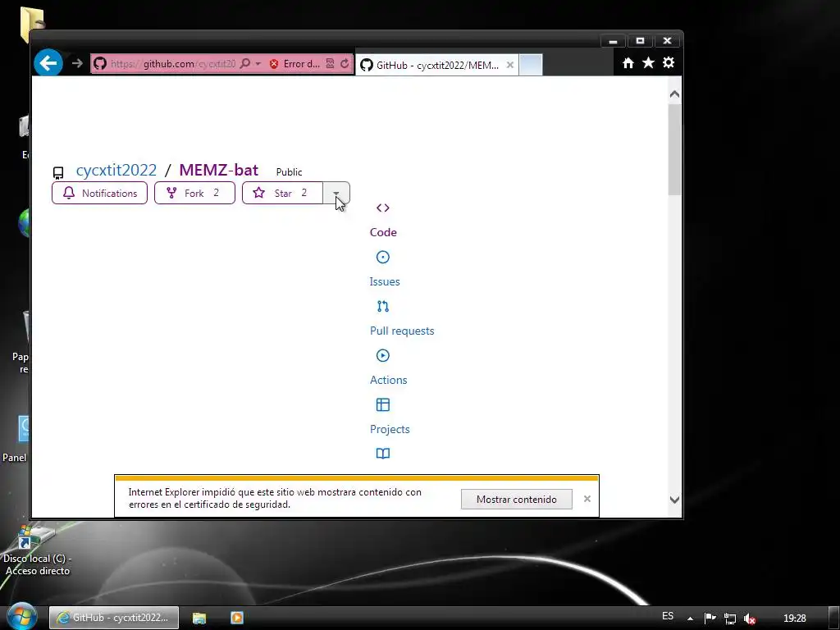Click the Public visibility label
840x630 pixels.
point(289,172)
